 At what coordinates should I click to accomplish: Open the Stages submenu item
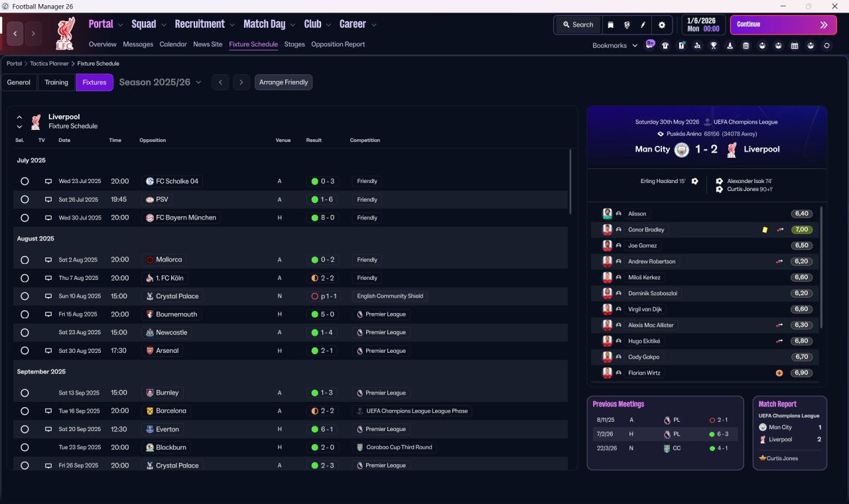coord(294,44)
